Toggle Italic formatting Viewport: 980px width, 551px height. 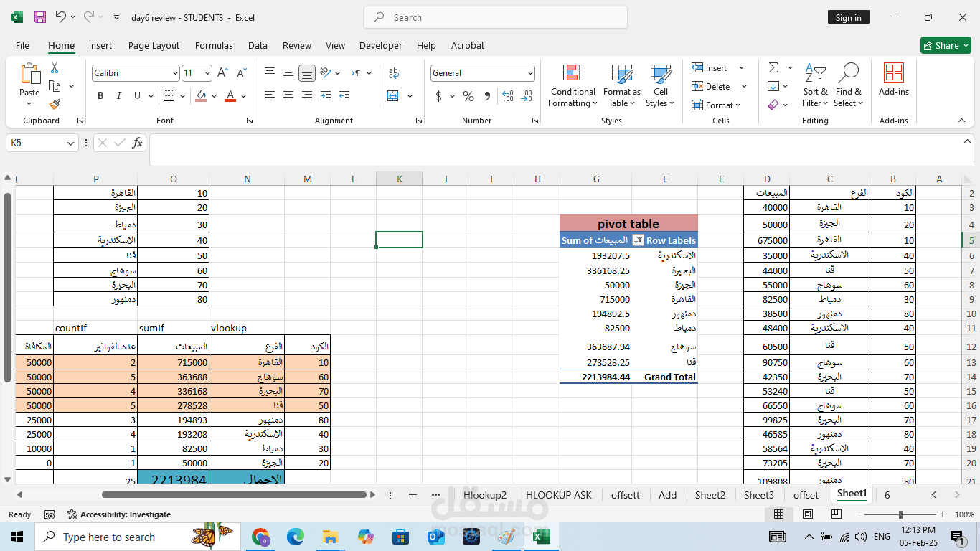(118, 96)
